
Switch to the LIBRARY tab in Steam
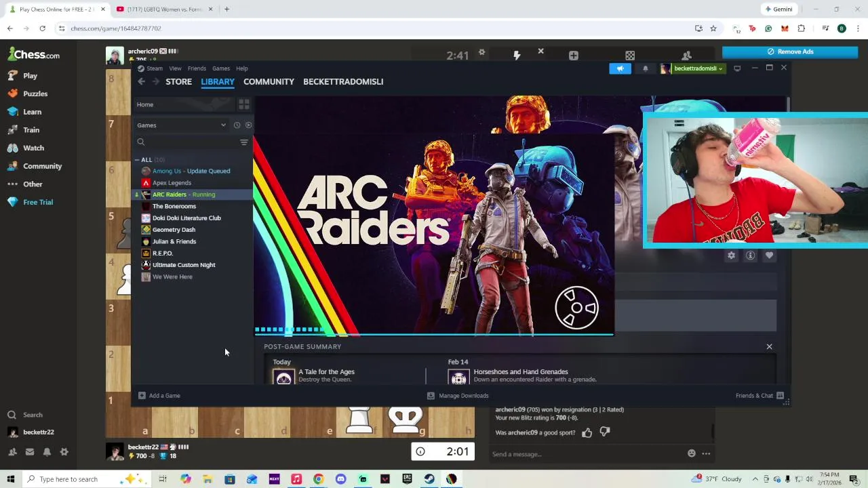pos(218,81)
